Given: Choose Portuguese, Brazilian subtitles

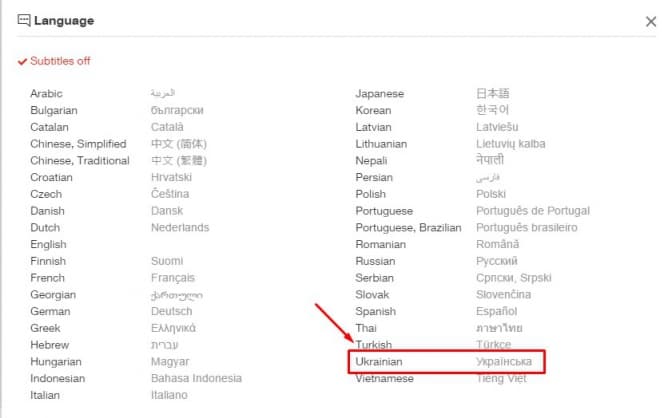Looking at the screenshot, I should click(409, 228).
